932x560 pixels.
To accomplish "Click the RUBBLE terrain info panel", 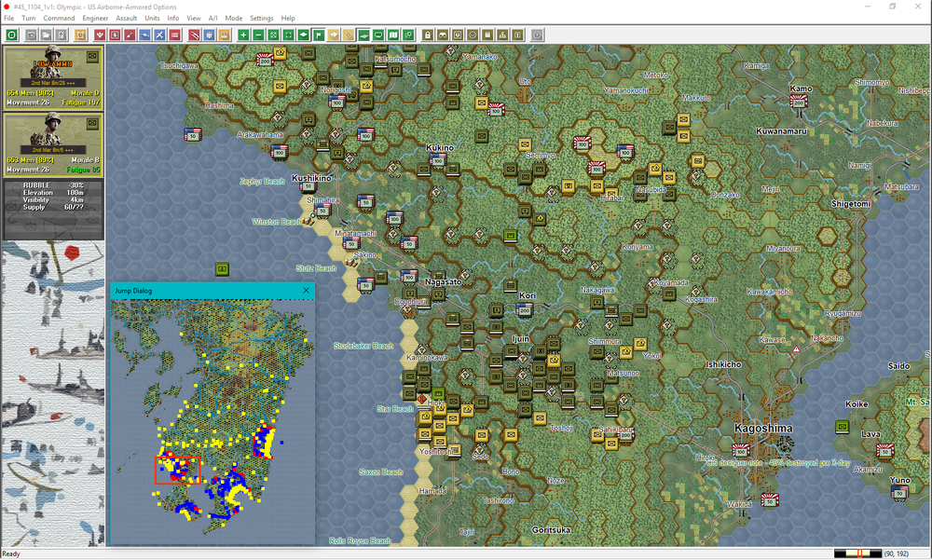I will tap(53, 209).
